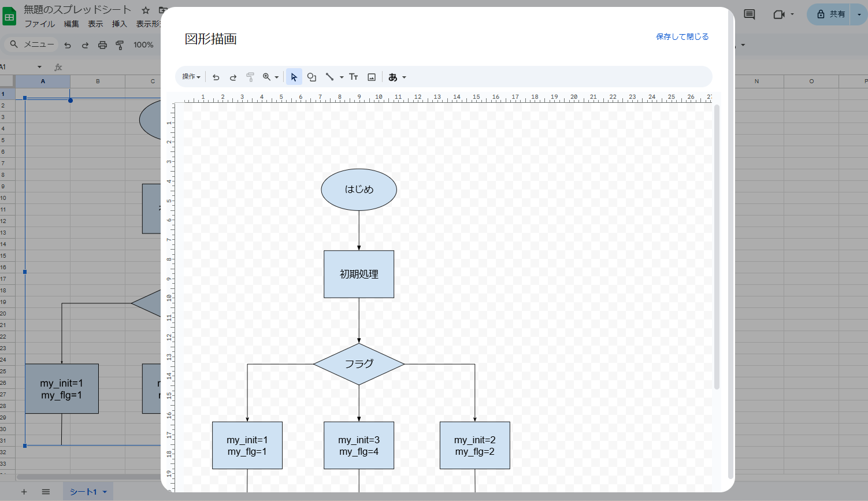Click paint format in Sheets toolbar
The width and height of the screenshot is (868, 501).
click(120, 45)
